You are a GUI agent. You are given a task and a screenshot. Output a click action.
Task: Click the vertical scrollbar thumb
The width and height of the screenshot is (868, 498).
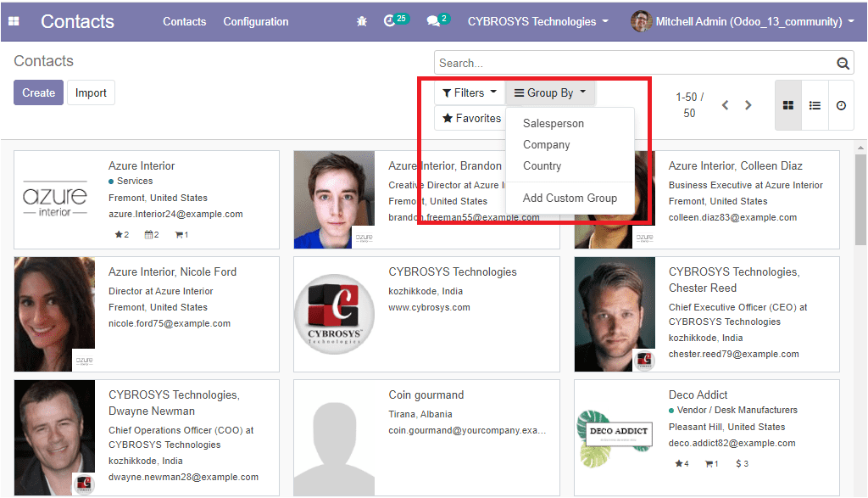tap(860, 199)
